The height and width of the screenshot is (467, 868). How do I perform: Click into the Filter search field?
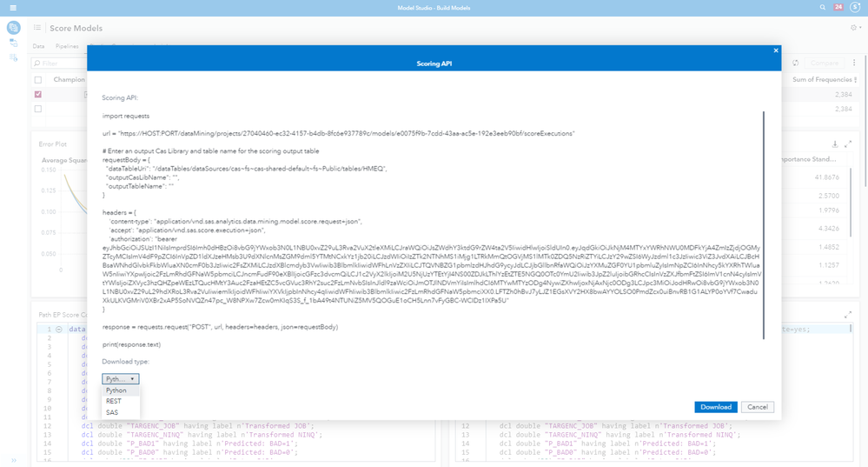[59, 63]
